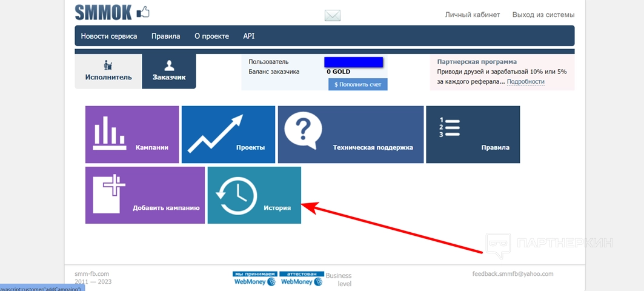644x291 pixels.
Task: Open the envelope messages icon
Action: (333, 16)
